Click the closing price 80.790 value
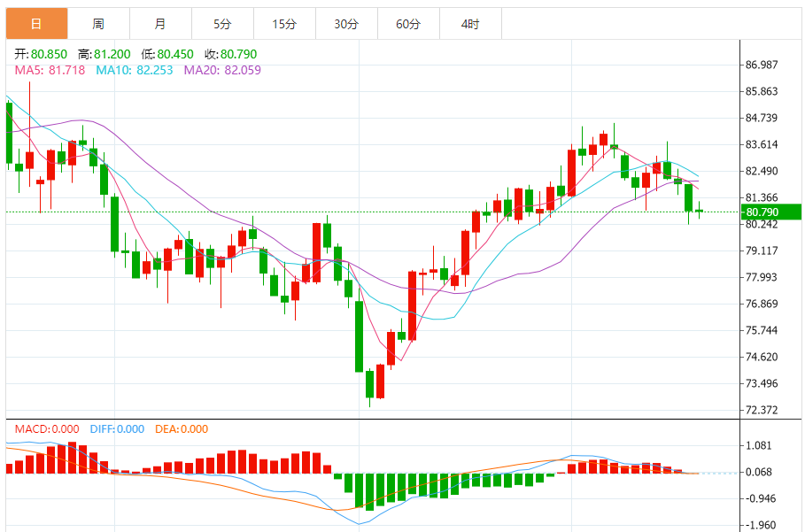 point(238,54)
